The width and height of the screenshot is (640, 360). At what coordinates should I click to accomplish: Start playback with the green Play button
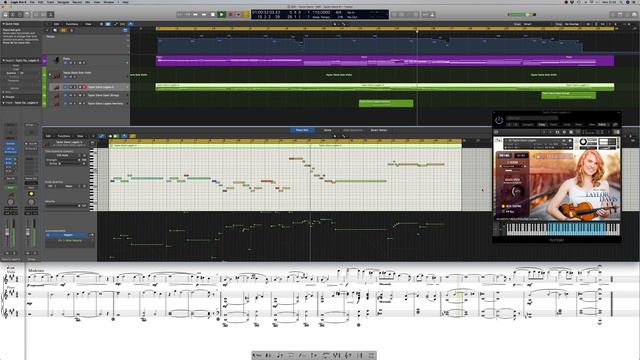[x=222, y=14]
